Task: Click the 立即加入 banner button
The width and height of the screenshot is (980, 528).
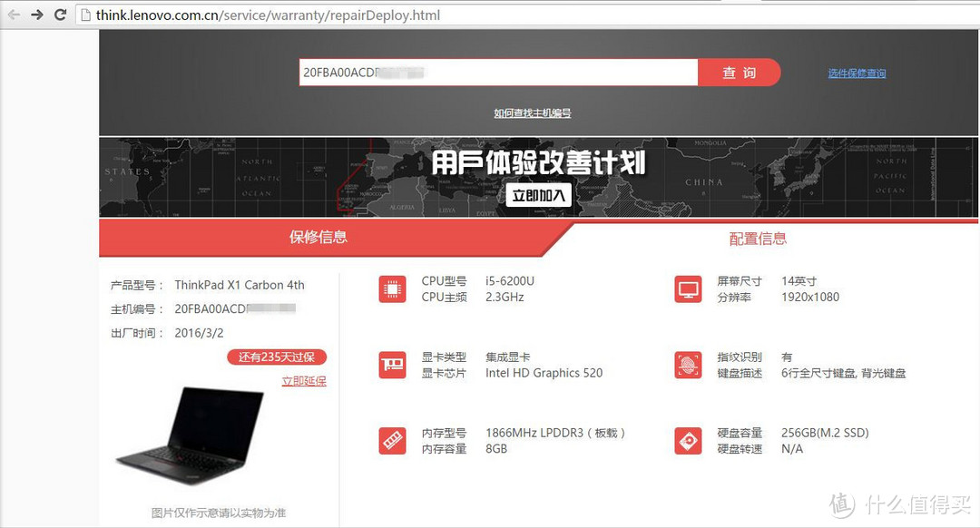Action: [538, 196]
